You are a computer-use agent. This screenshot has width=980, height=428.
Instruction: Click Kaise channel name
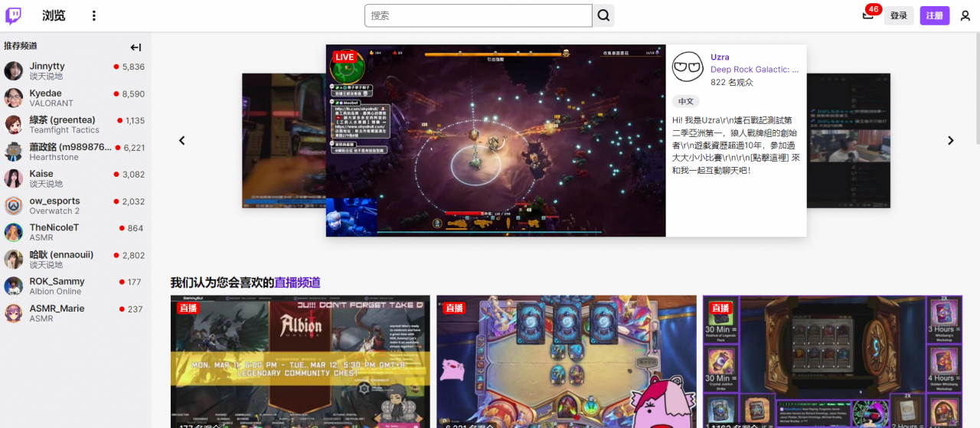pyautogui.click(x=41, y=174)
